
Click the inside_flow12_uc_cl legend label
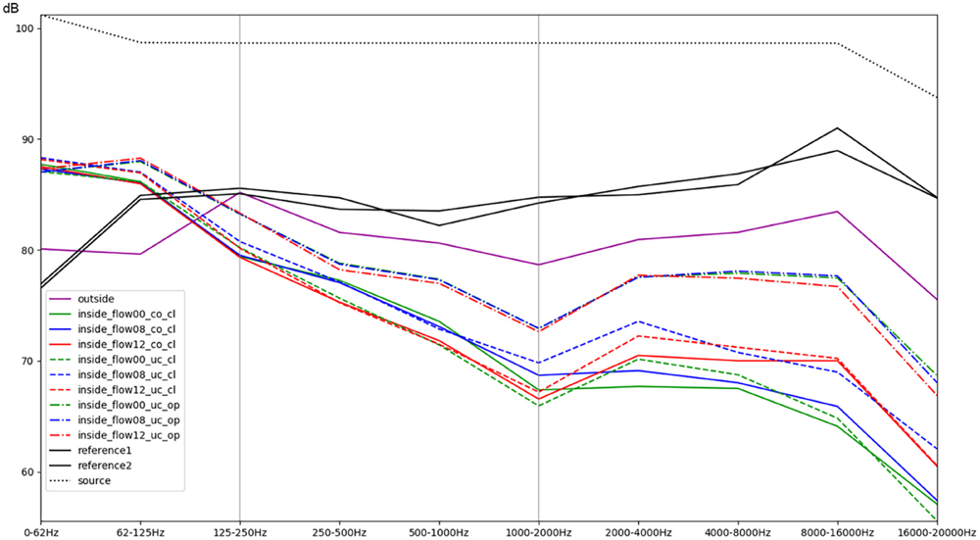click(x=126, y=389)
